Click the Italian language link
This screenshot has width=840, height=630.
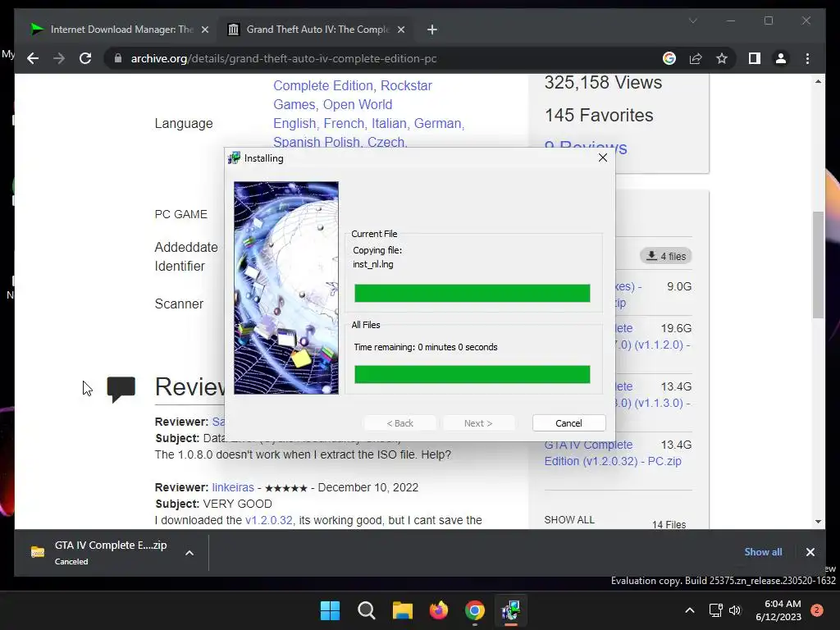pos(390,123)
